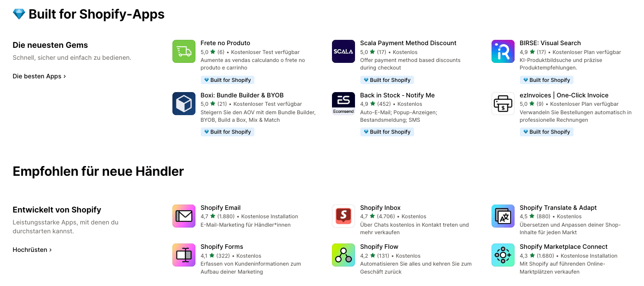Viewport: 644px width, 286px height.
Task: Click the Scala Payment Method Discount logo
Action: click(x=343, y=51)
